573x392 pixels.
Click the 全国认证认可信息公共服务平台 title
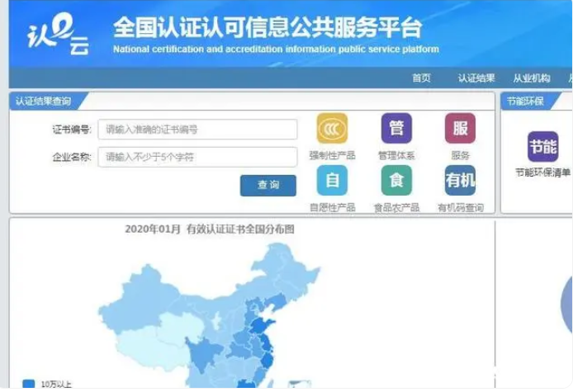(x=268, y=28)
